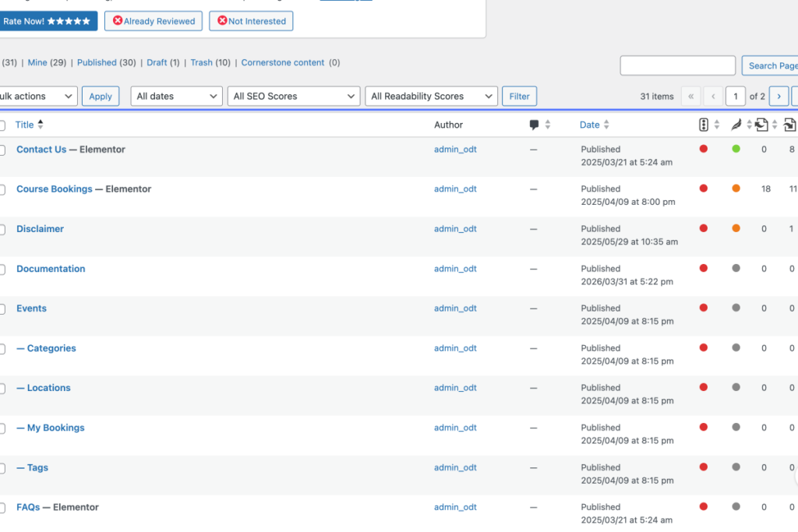Image resolution: width=798 pixels, height=532 pixels.
Task: Open the All Readability Scores dropdown
Action: pos(431,96)
